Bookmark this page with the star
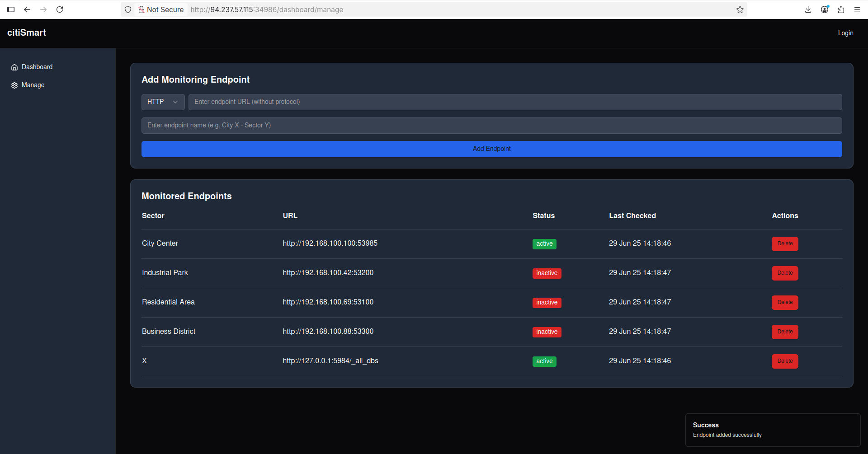The width and height of the screenshot is (868, 454). [x=740, y=9]
